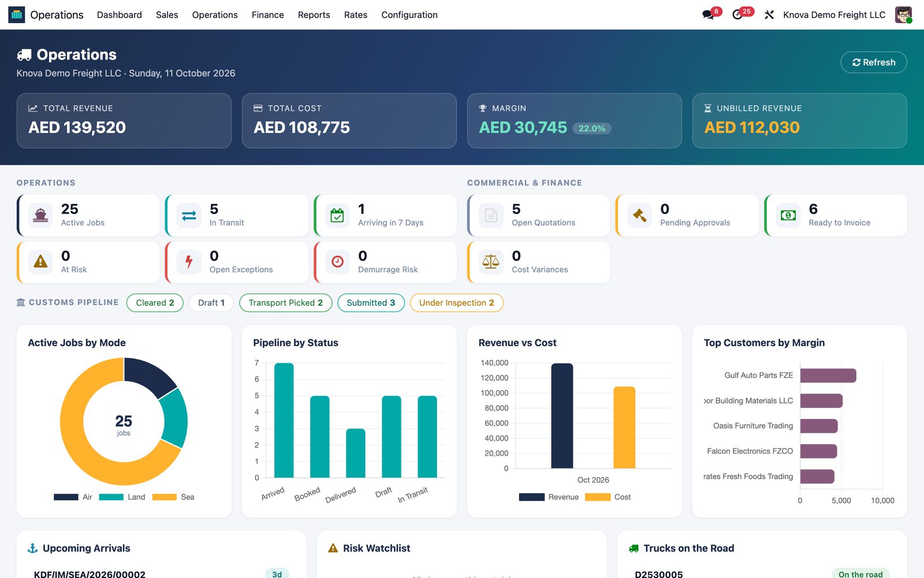Screen dimensions: 924x578
Task: Click the In Transit bar in Pipeline by Status
Action: [x=427, y=436]
